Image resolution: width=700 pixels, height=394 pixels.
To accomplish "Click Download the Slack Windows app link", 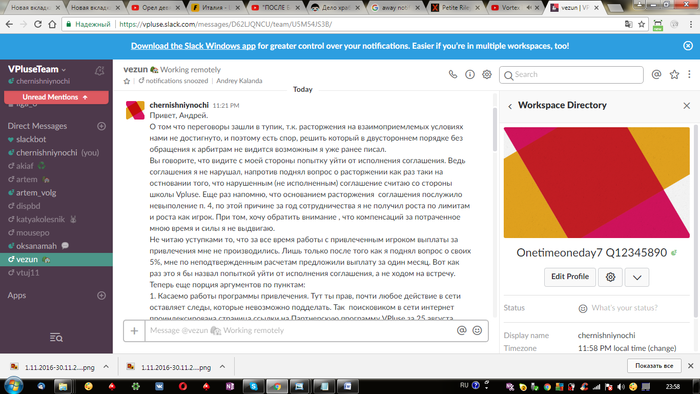I will click(193, 46).
